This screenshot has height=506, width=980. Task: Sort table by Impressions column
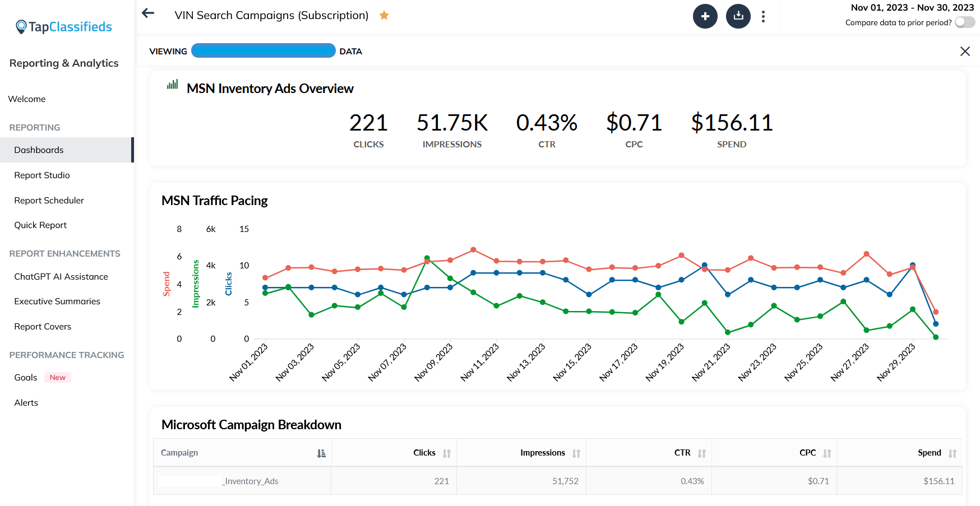click(576, 453)
